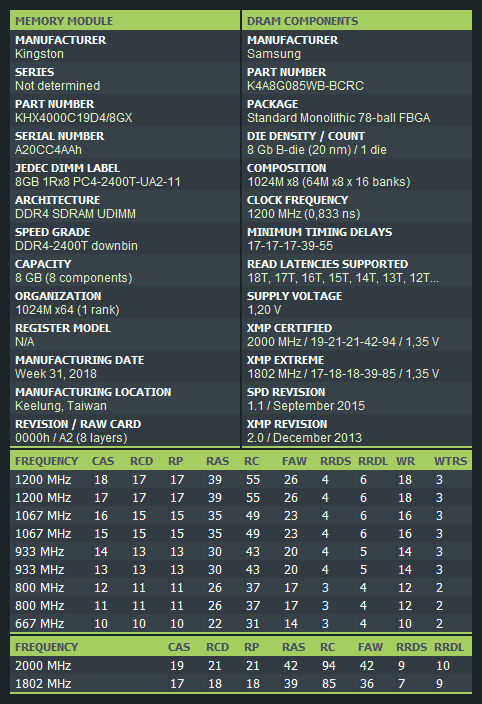482x704 pixels.
Task: Click the 1802 MHz XMP profile row
Action: click(x=241, y=683)
